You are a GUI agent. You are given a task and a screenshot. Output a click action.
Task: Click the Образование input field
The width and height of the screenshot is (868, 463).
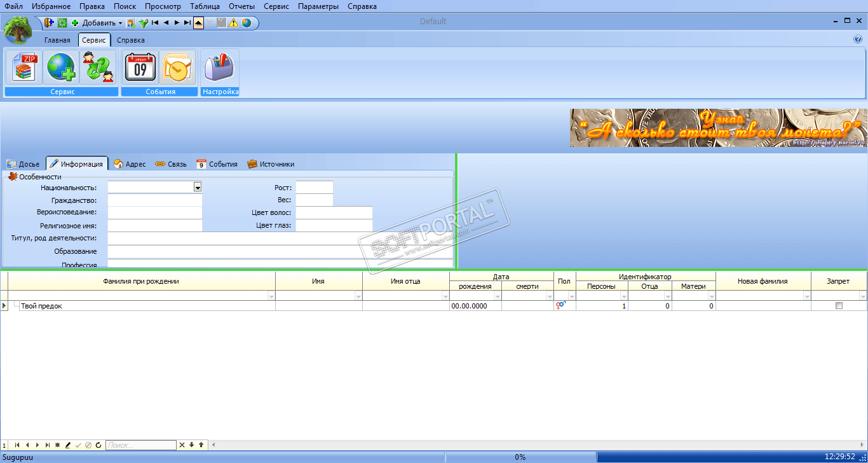coord(280,252)
